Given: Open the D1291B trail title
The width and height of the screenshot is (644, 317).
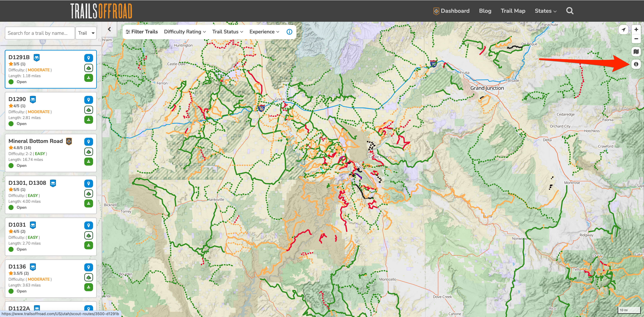Looking at the screenshot, I should (19, 57).
